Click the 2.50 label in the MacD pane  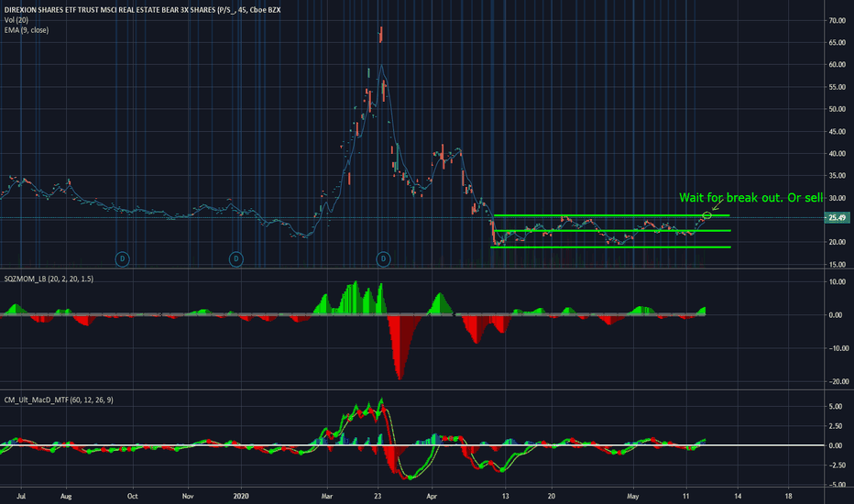(x=836, y=426)
